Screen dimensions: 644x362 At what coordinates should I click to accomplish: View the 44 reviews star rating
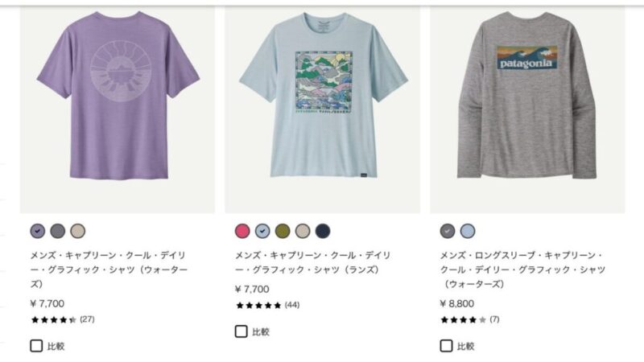[268, 305]
